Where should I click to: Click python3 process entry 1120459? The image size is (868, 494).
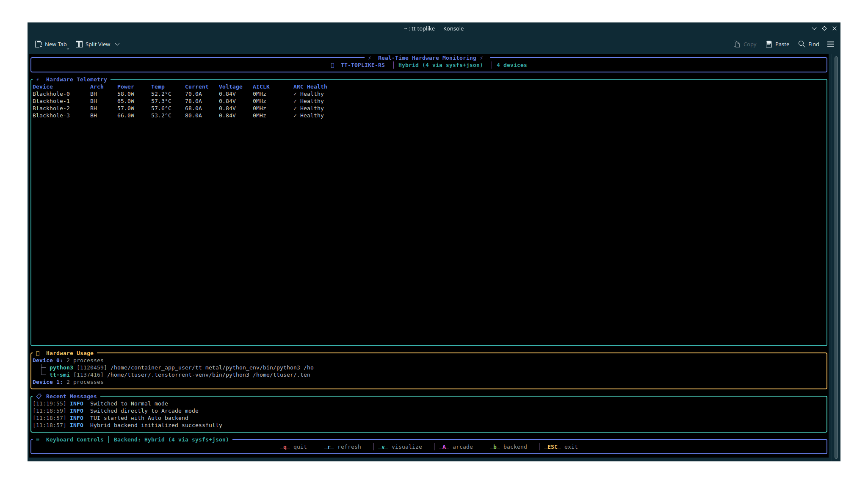tap(182, 368)
